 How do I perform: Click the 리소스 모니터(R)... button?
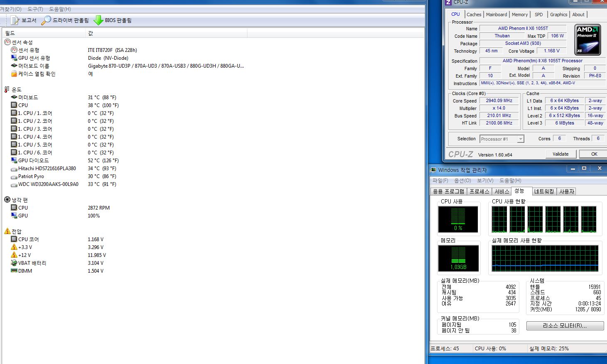click(565, 326)
